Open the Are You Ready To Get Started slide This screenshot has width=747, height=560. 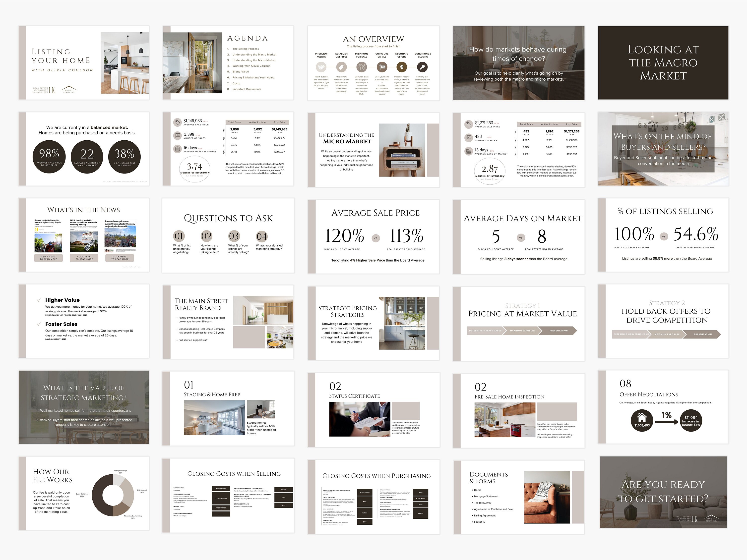663,492
